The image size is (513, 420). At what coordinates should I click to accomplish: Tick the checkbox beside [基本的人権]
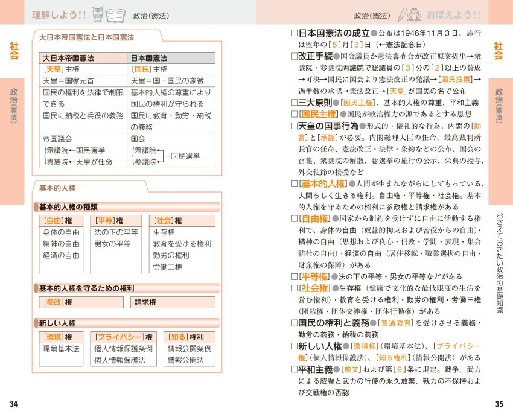[x=294, y=184]
